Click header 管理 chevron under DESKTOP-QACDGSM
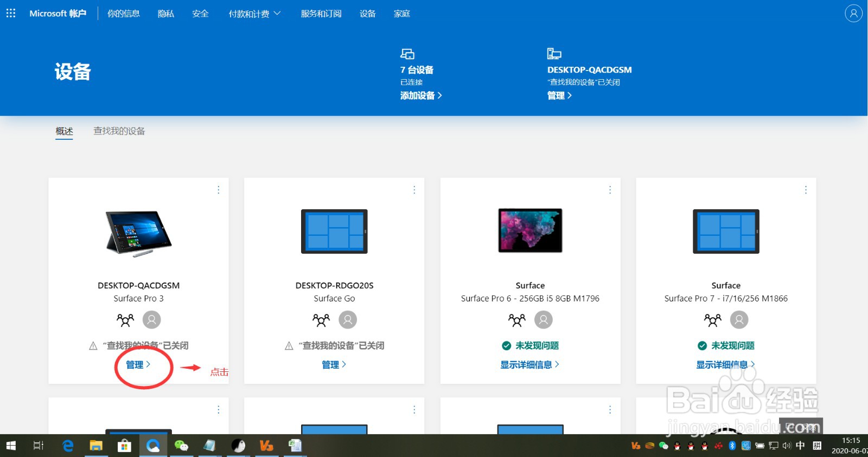 click(559, 95)
